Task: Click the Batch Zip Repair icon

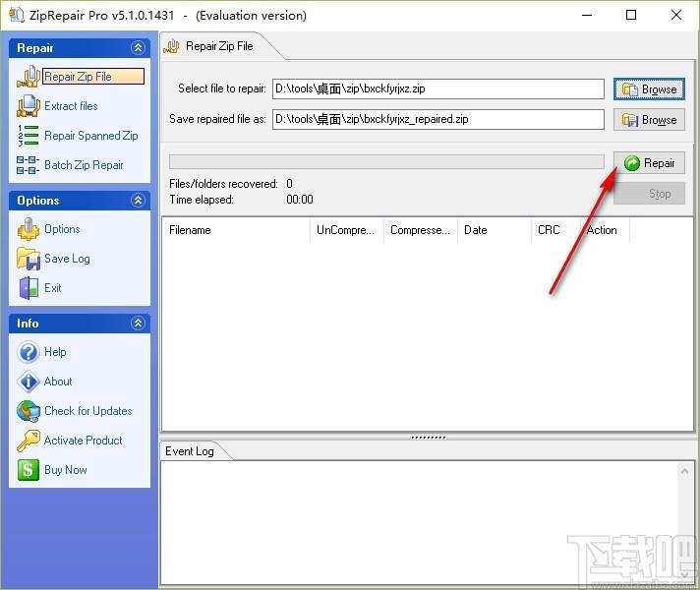Action: (x=29, y=165)
